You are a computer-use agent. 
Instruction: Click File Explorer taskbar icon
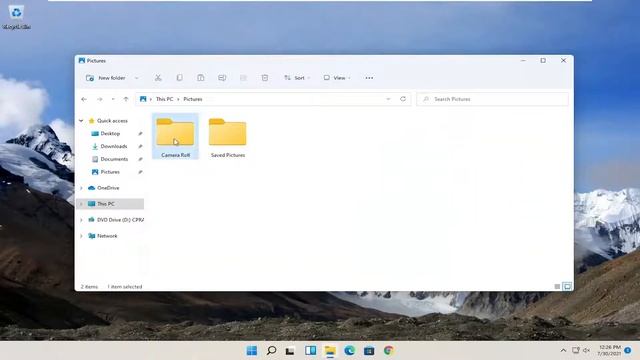tap(330, 351)
